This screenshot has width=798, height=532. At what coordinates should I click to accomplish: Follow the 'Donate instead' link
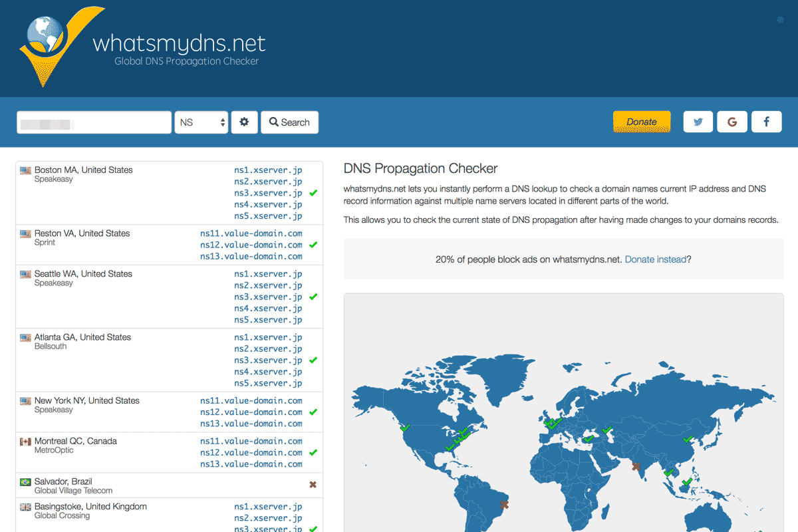[x=656, y=259]
